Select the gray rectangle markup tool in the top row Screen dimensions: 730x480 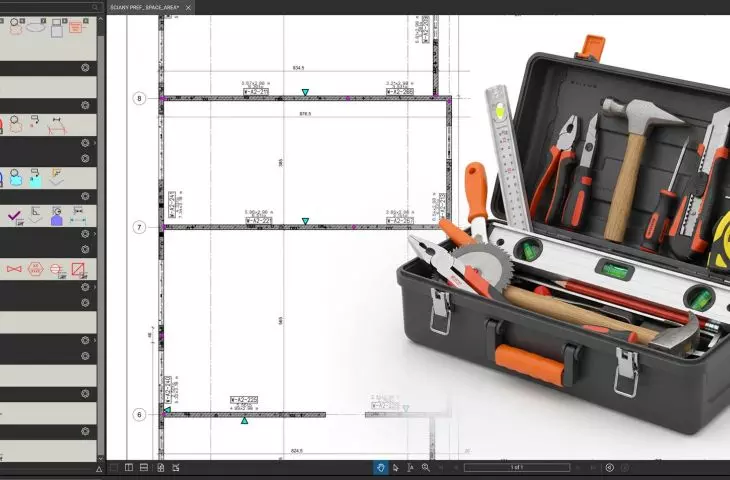click(57, 27)
